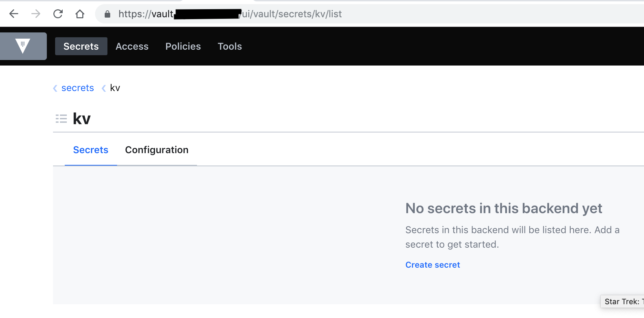Screen dimensions: 644x318
Task: Click the list icon beside the kv heading
Action: (61, 118)
